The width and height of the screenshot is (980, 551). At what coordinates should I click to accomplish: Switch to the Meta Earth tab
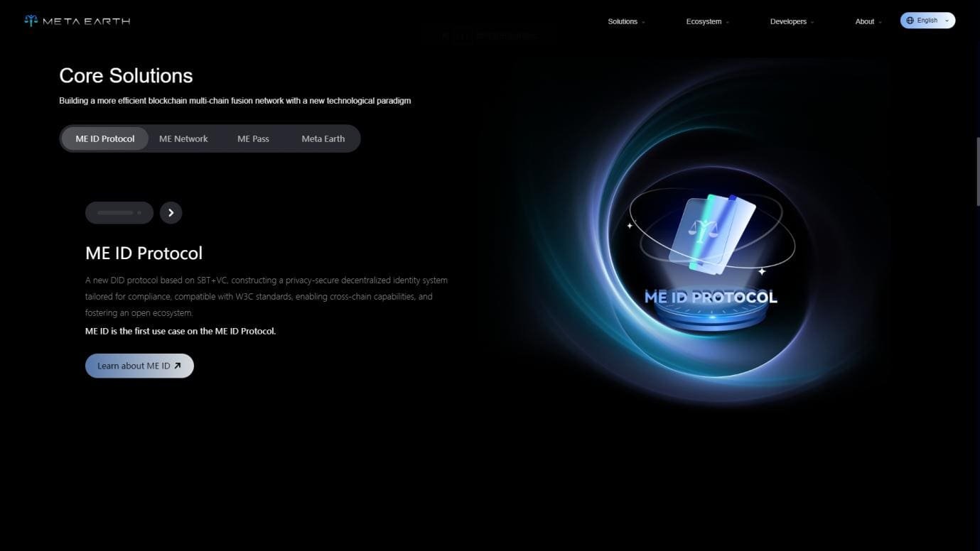[323, 138]
